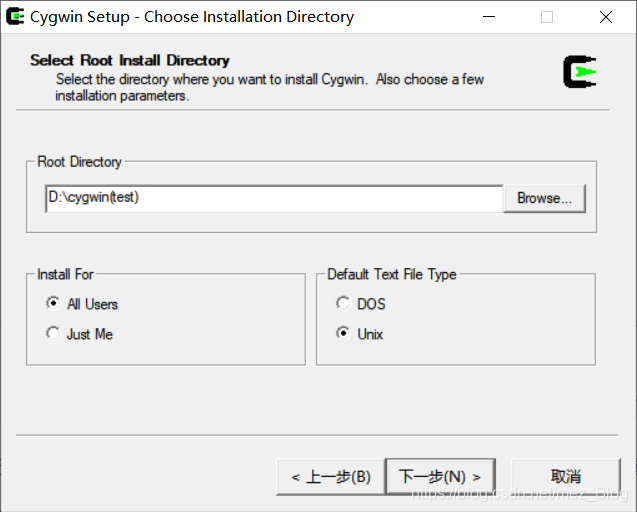The image size is (637, 512).
Task: Click the Cygwin icon in the title bar
Action: [x=15, y=17]
